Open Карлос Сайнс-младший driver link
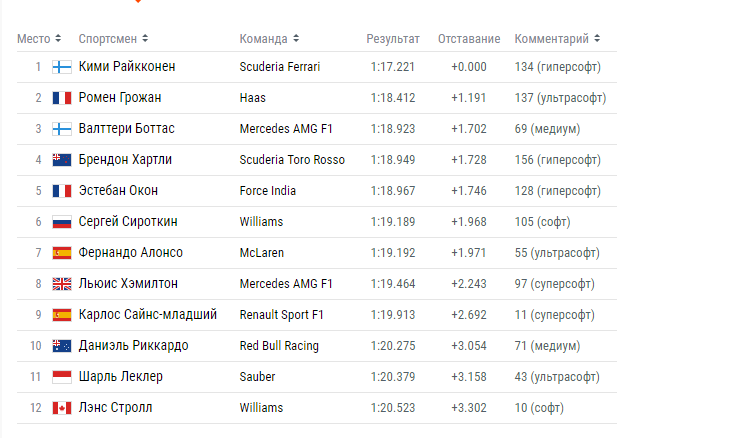 148,315
